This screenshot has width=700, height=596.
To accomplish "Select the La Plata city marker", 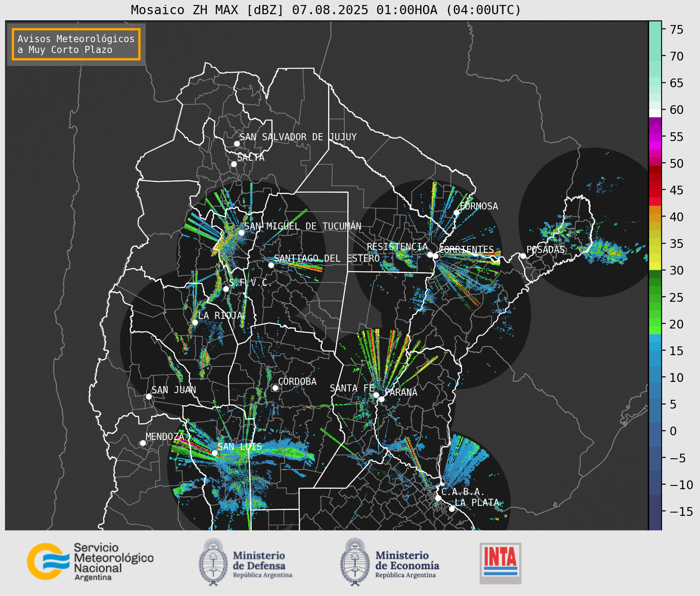I will click(x=451, y=508).
